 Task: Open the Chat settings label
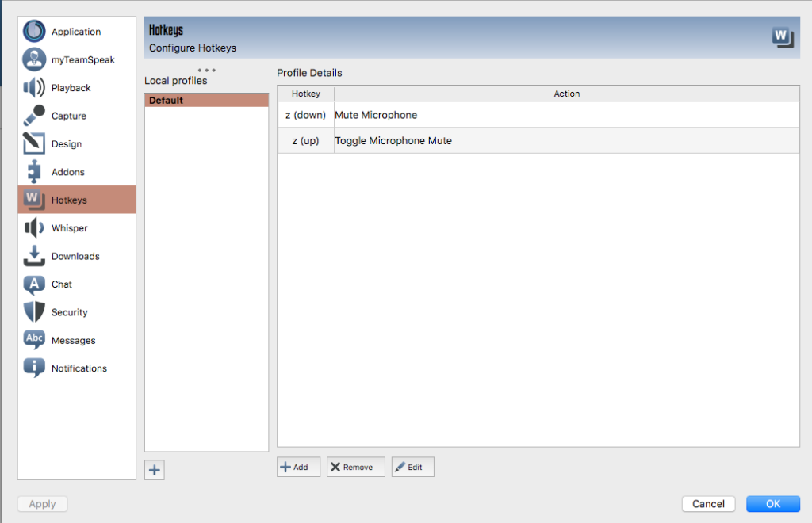pyautogui.click(x=62, y=284)
